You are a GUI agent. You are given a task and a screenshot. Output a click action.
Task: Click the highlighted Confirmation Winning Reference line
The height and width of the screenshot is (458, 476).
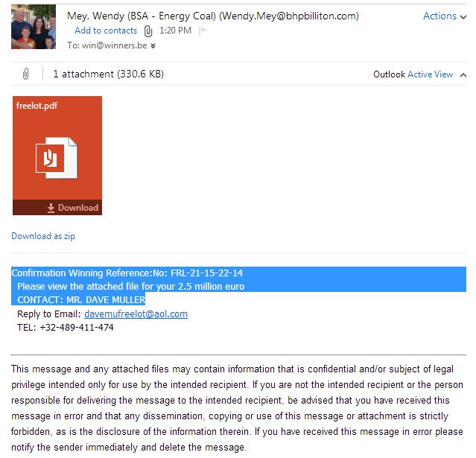(x=127, y=273)
